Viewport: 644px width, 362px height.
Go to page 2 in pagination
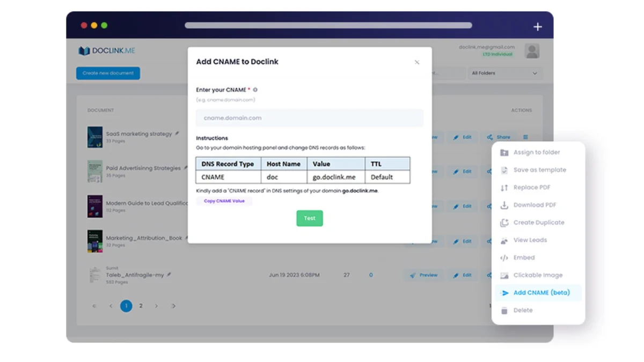click(x=141, y=306)
